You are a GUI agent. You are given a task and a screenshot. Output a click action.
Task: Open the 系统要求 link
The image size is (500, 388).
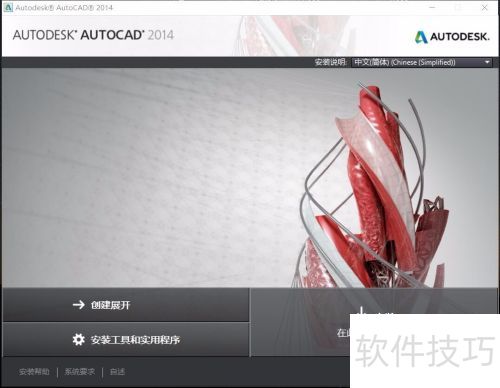(80, 372)
